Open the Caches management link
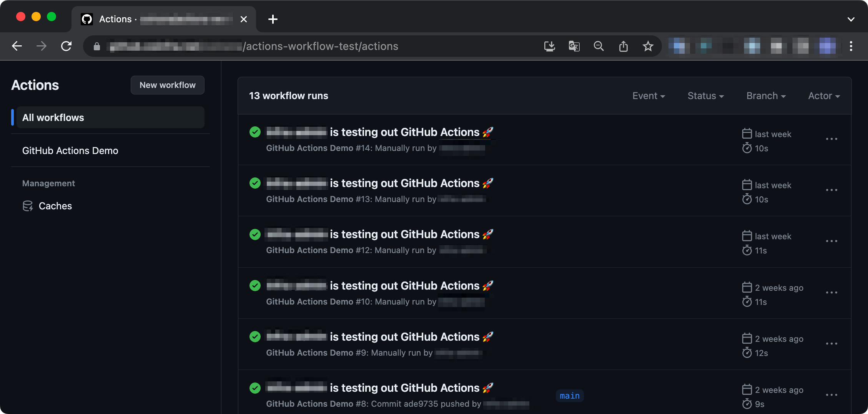 point(55,206)
